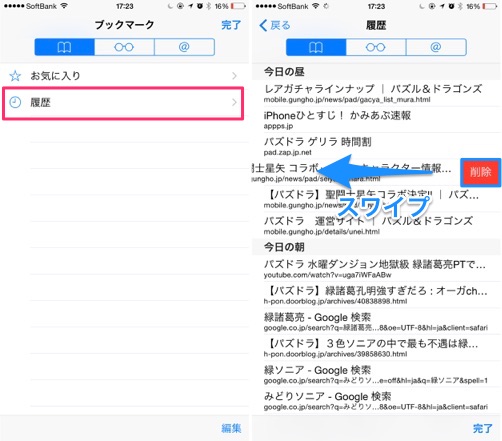The image size is (502, 441).
Task: Open みどりソニア - Google 検索 entry
Action: (x=377, y=400)
